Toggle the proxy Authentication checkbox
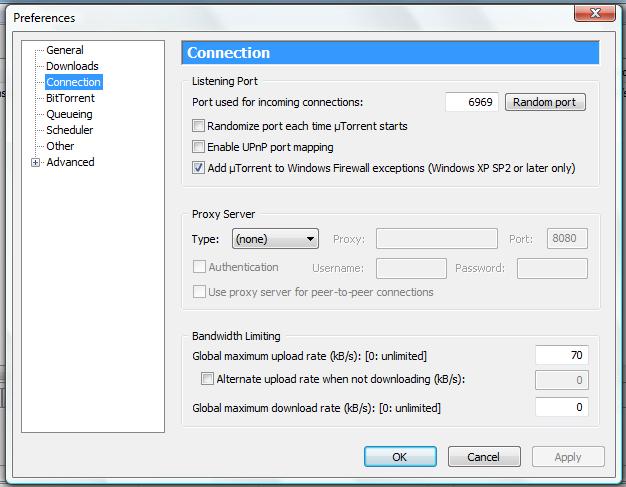Viewport: 626px width, 487px height. click(199, 267)
